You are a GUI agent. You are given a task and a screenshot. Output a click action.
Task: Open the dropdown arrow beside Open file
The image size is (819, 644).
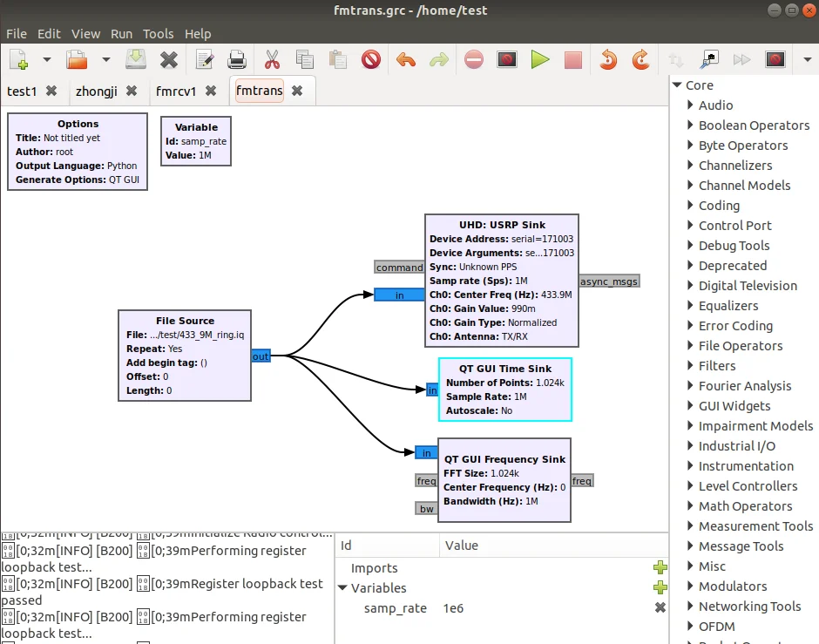click(105, 60)
